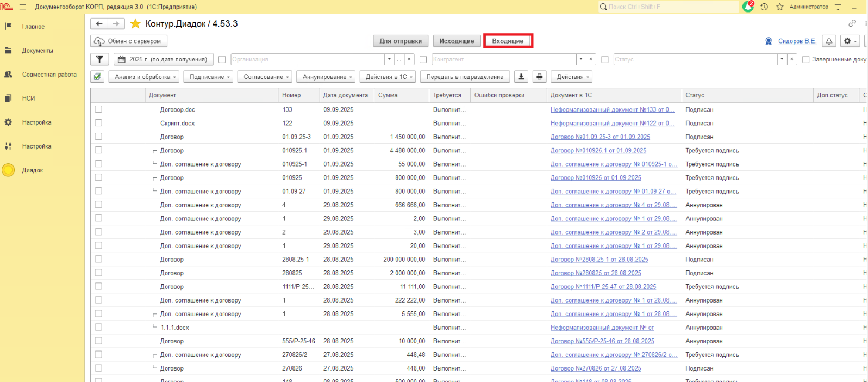The height and width of the screenshot is (382, 868).
Task: Click the copy link chain icon
Action: click(852, 23)
